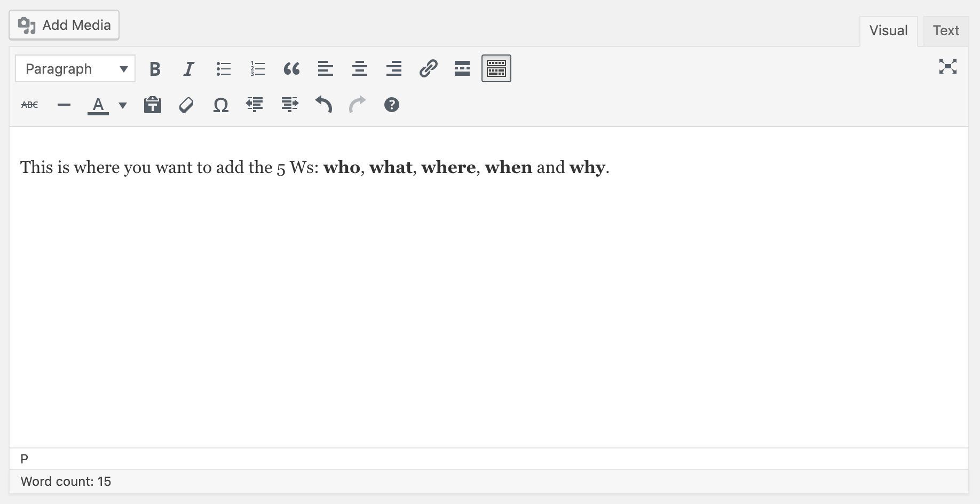Apply strikethrough formatting
This screenshot has height=504, width=980.
(x=30, y=105)
